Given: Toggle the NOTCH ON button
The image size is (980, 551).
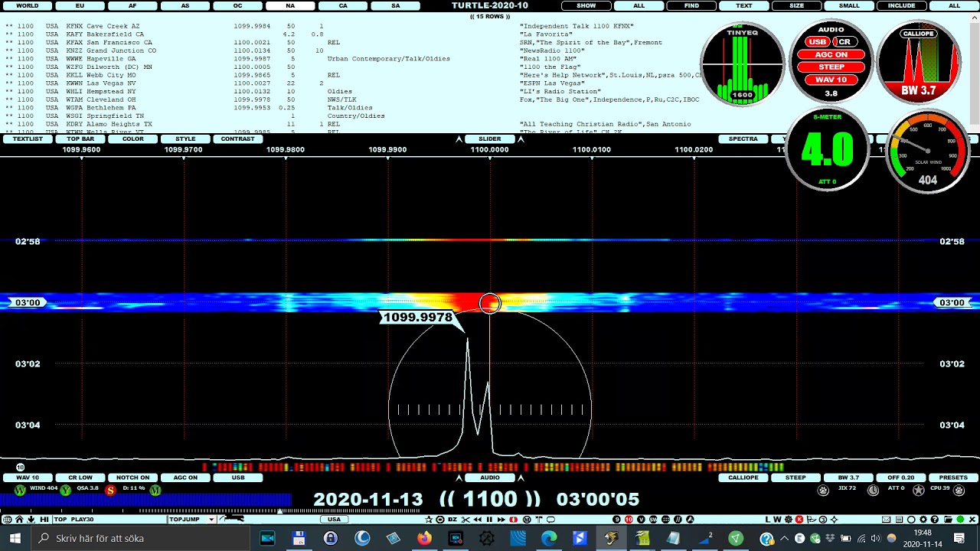Looking at the screenshot, I should click(x=132, y=478).
